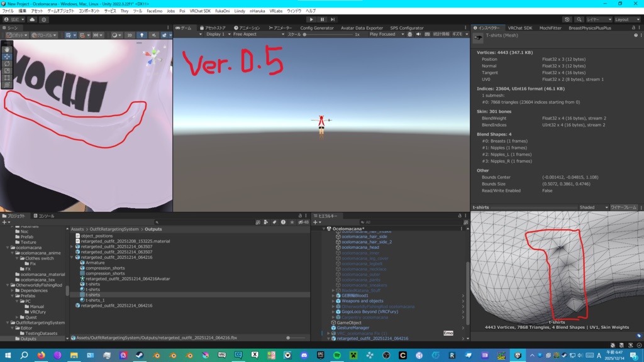Toggle hidden packages eye icon (48)
Screen dimensions: 644x362
(x=304, y=222)
